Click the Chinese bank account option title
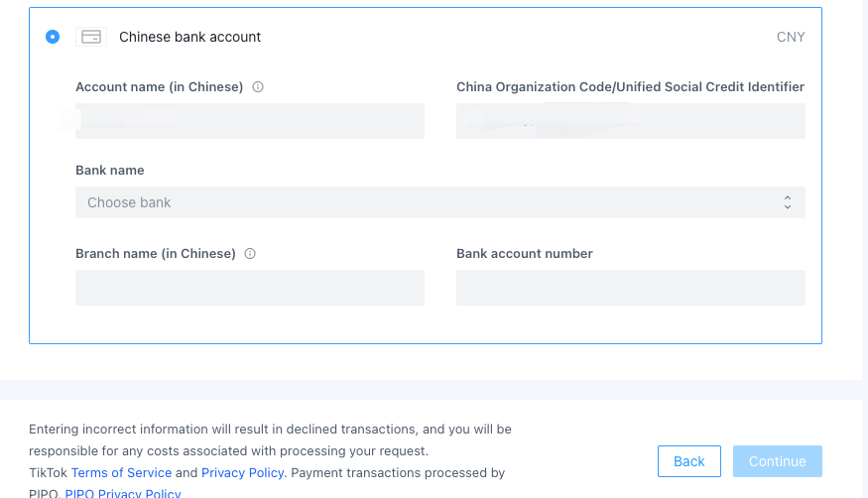868x498 pixels. pos(189,37)
